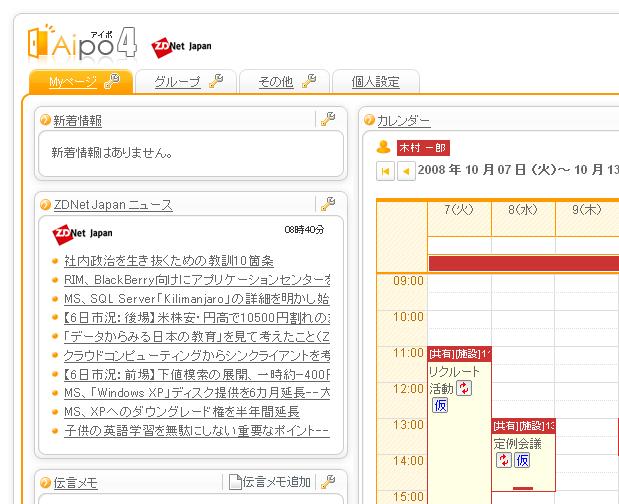
Task: Click the orange bullet beside カレンダー
Action: pos(369,120)
